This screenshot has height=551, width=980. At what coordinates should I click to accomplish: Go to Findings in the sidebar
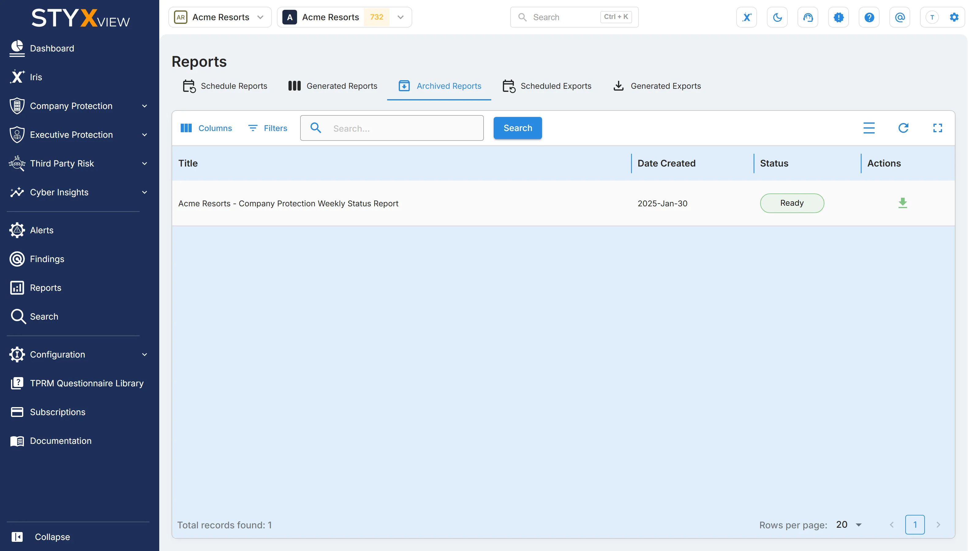[x=37, y=259]
